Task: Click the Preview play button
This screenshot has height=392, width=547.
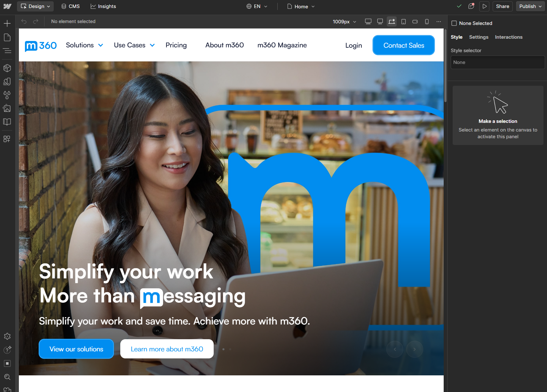Action: pos(485,6)
